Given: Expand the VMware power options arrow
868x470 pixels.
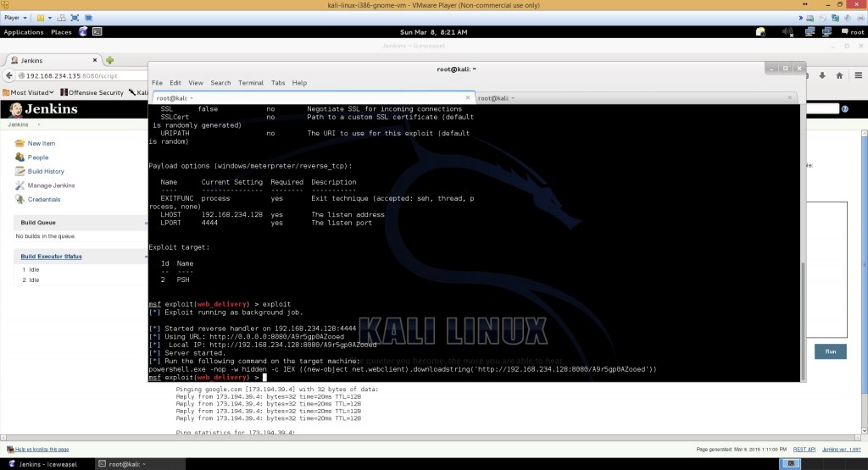Looking at the screenshot, I should pos(50,18).
